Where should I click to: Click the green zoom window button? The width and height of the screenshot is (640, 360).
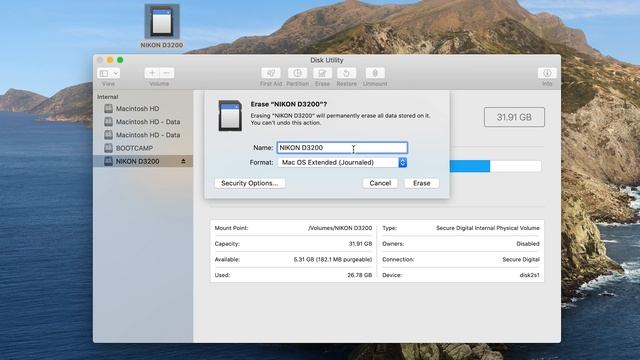pyautogui.click(x=120, y=60)
